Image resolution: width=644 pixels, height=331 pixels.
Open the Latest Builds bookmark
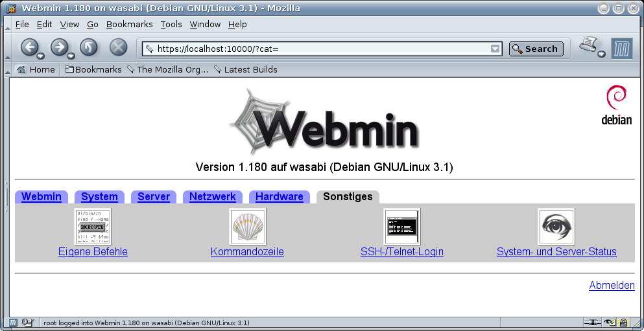[246, 70]
